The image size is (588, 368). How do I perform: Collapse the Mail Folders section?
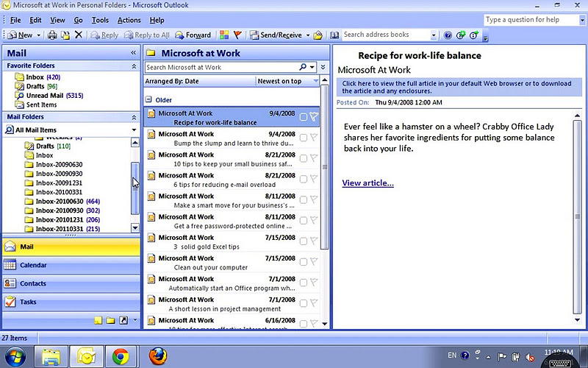pos(134,118)
